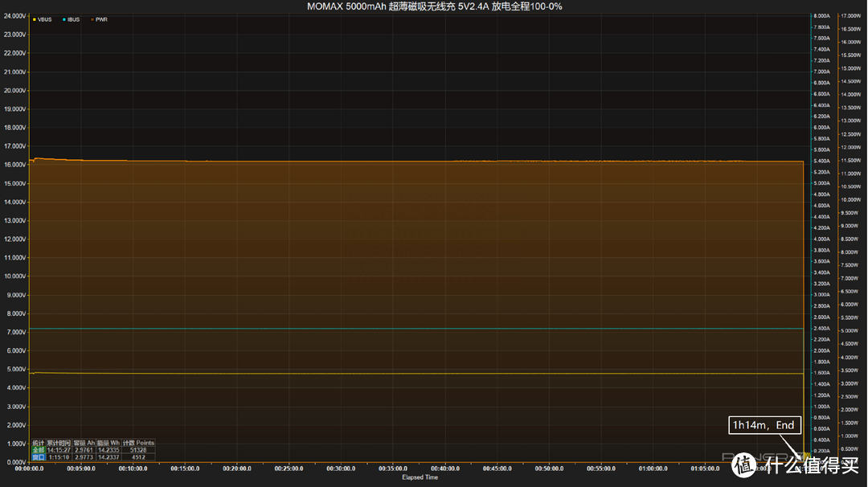Click the 计数 Points column header
This screenshot has height=487, width=868.
click(x=138, y=443)
